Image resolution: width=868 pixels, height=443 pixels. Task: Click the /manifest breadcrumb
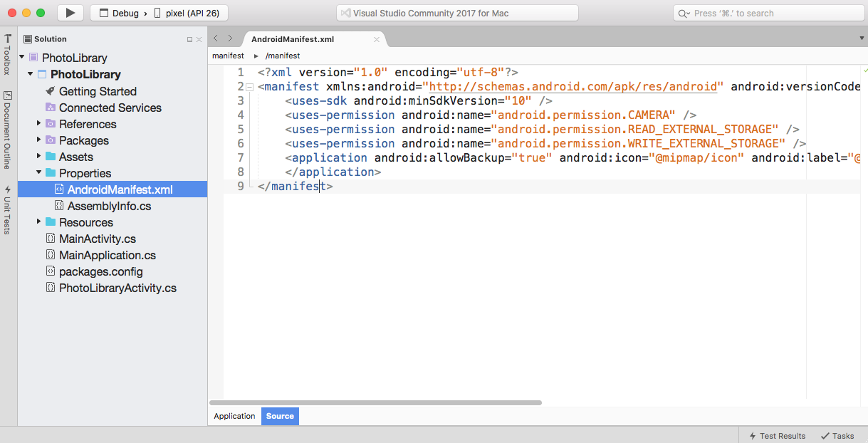click(283, 56)
